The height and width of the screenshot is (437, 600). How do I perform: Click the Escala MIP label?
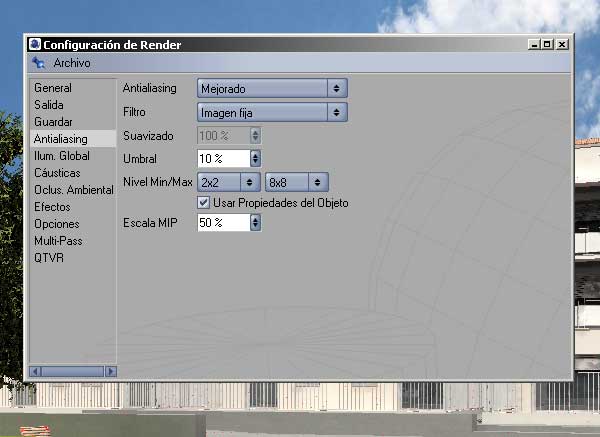[x=150, y=222]
